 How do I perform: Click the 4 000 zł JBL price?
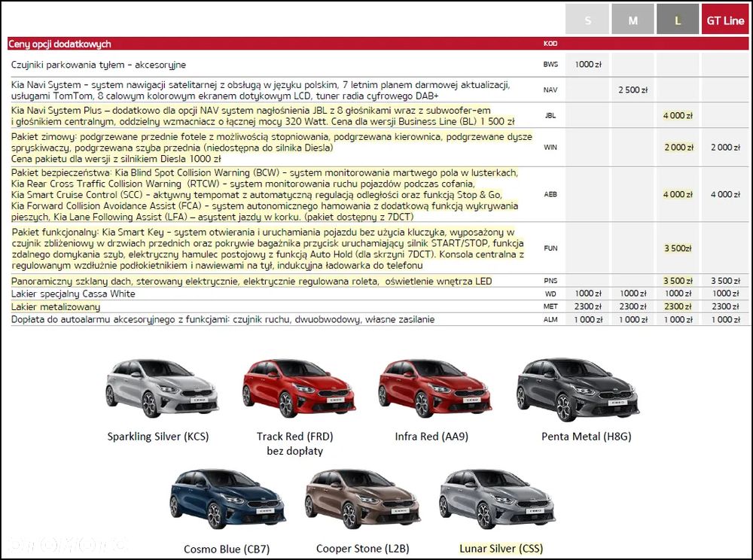[678, 116]
